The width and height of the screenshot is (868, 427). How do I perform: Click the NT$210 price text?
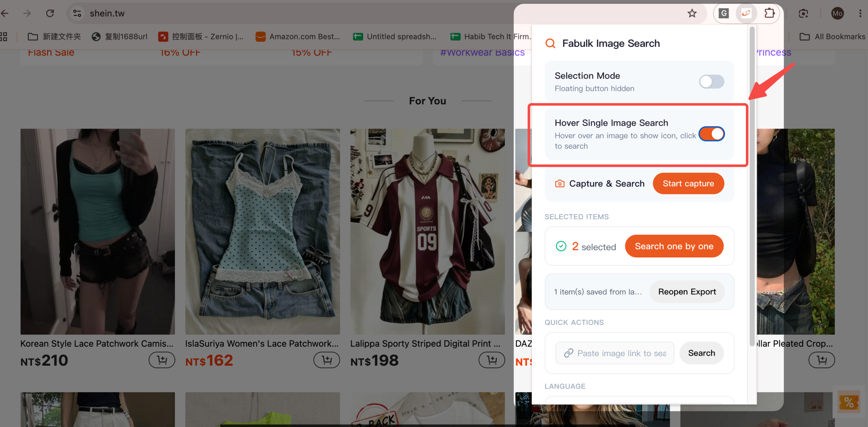[44, 361]
